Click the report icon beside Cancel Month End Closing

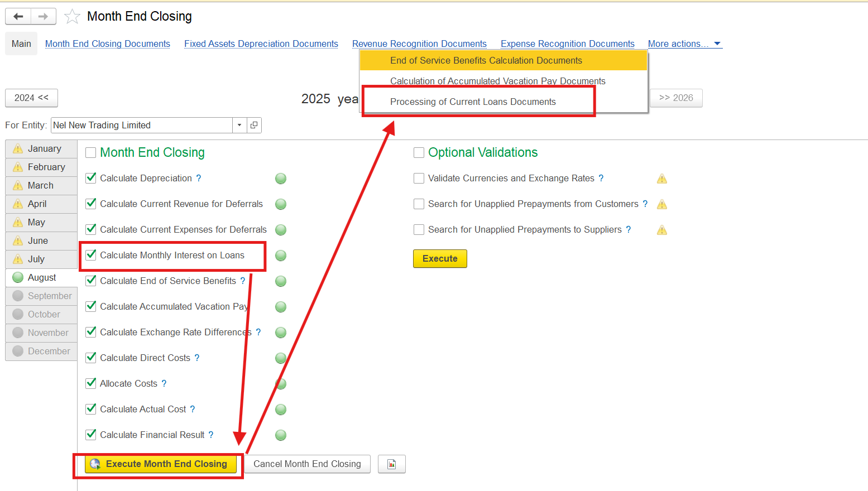pos(391,464)
